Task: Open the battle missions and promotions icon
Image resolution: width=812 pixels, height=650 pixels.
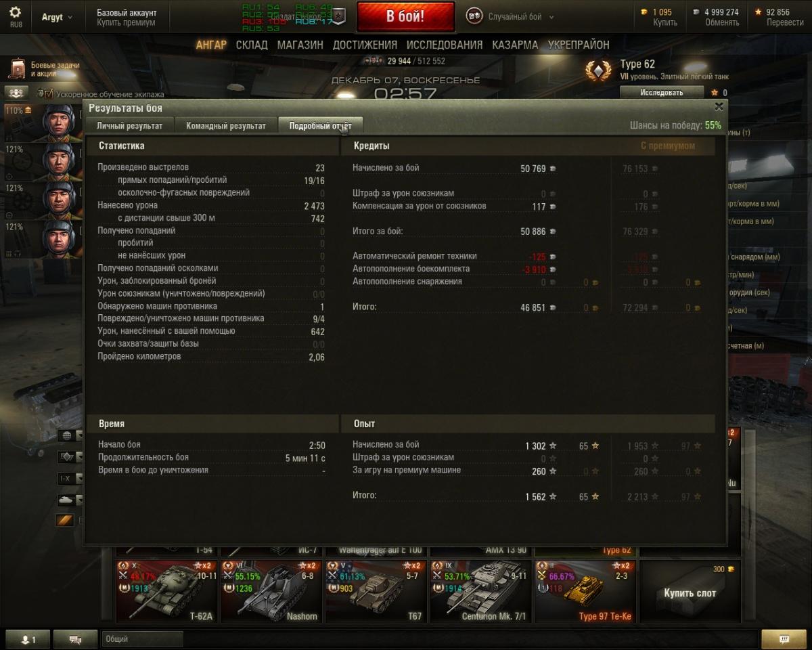Action: (x=18, y=68)
